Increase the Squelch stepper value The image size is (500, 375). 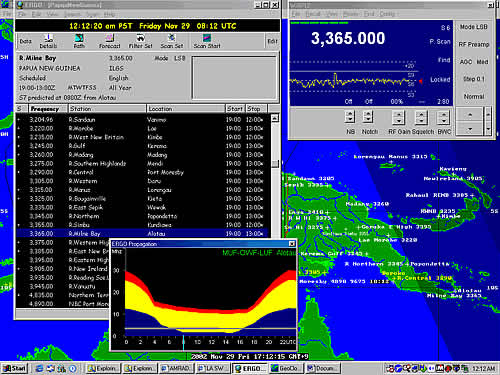[x=421, y=114]
